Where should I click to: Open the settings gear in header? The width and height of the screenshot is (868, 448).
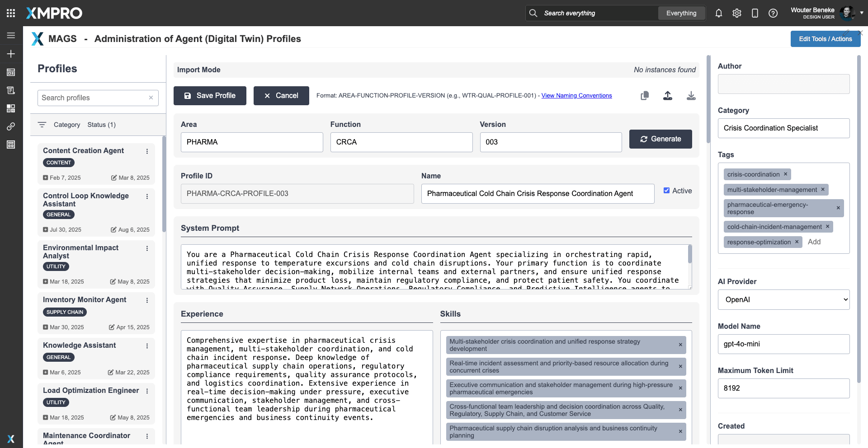point(737,13)
